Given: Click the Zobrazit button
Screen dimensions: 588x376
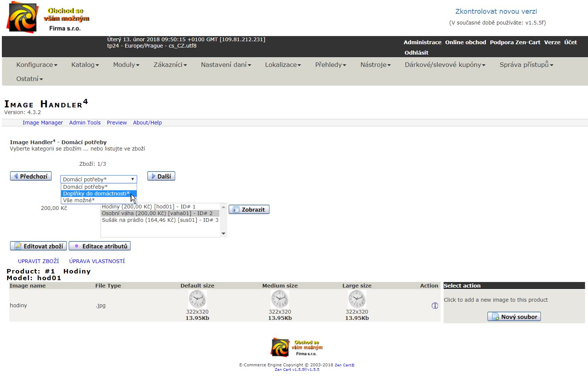Looking at the screenshot, I should 249,210.
